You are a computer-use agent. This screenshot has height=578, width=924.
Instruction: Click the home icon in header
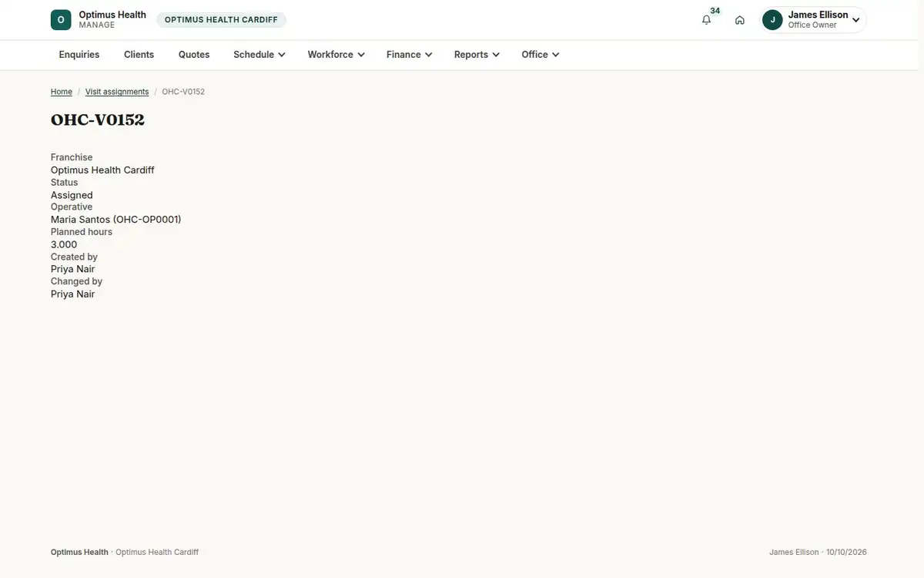point(740,20)
